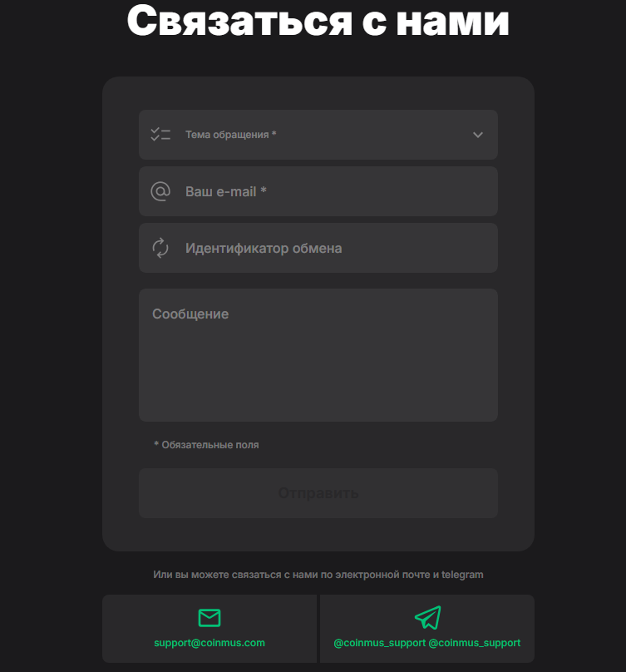Viewport: 626px width, 672px height.
Task: Expand the Тема обращения chevron arrow
Action: [478, 135]
